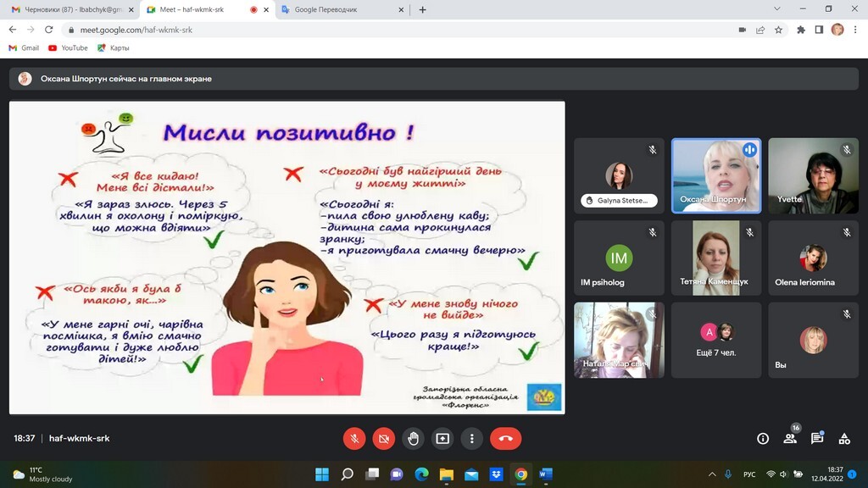This screenshot has width=868, height=488.
Task: Open the weather widget showing 11°C
Action: click(x=42, y=474)
